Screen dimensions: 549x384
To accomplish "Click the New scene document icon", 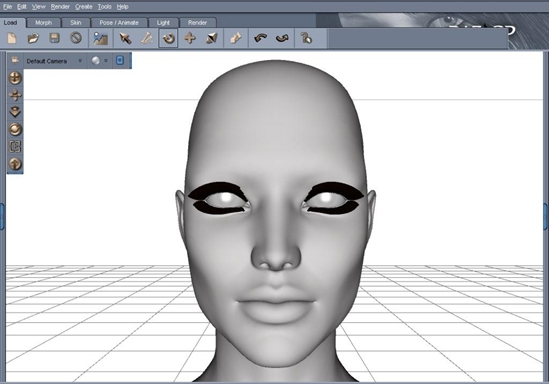I will [x=12, y=38].
